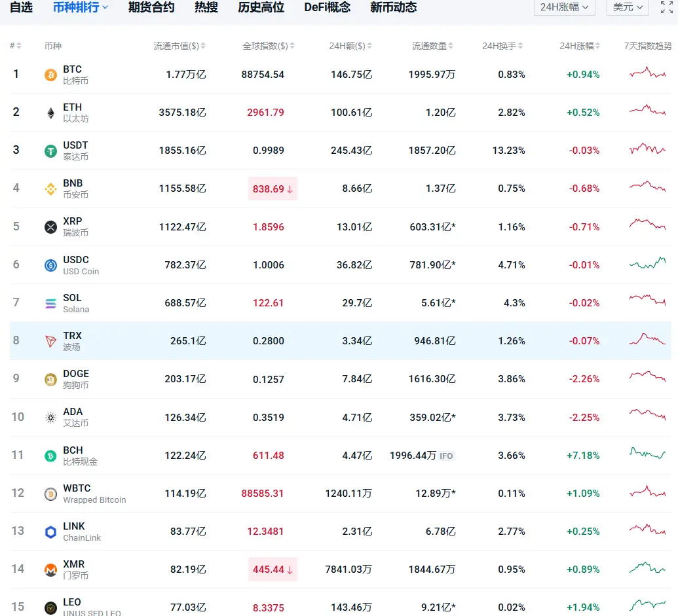The image size is (678, 616).
Task: Open BCH 7-day trend sparkline
Action: (x=647, y=453)
